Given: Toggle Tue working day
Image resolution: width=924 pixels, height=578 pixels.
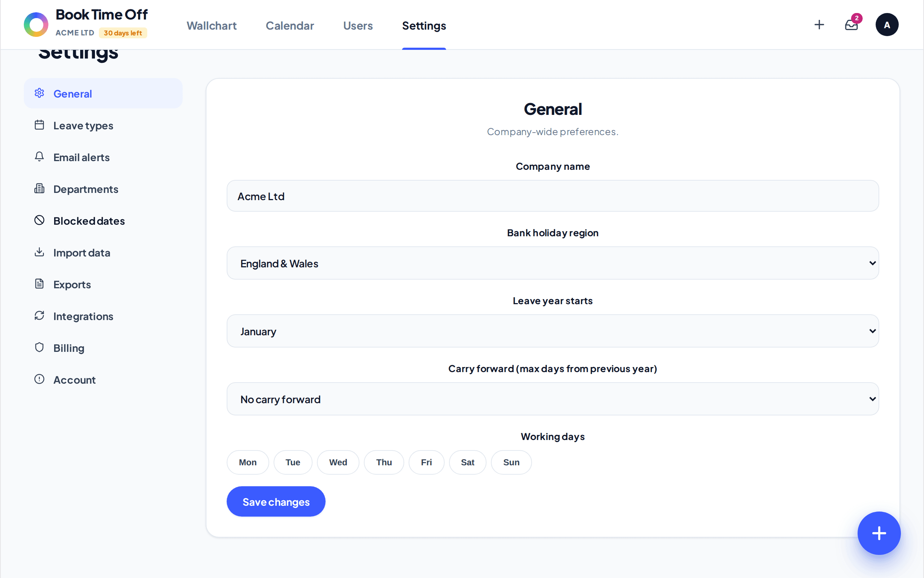Looking at the screenshot, I should [x=293, y=462].
